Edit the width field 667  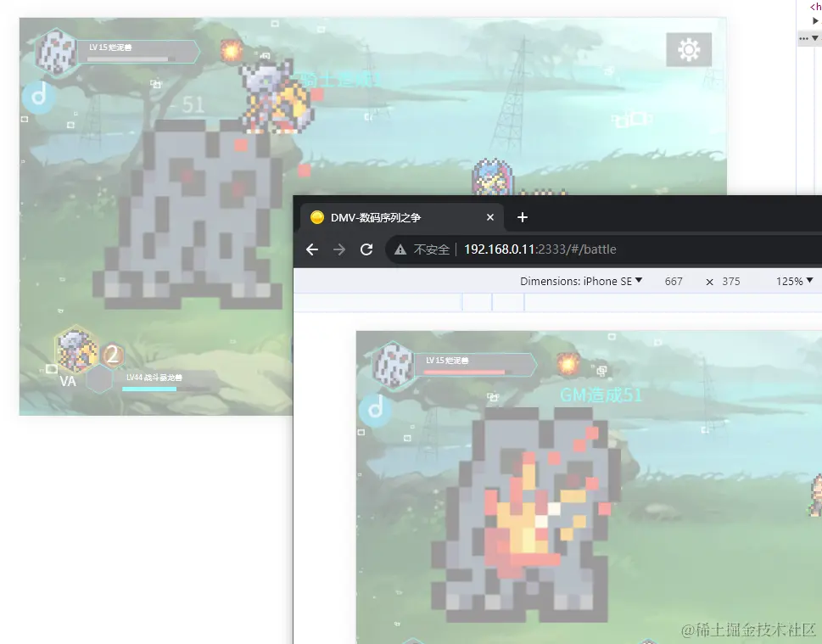(674, 281)
